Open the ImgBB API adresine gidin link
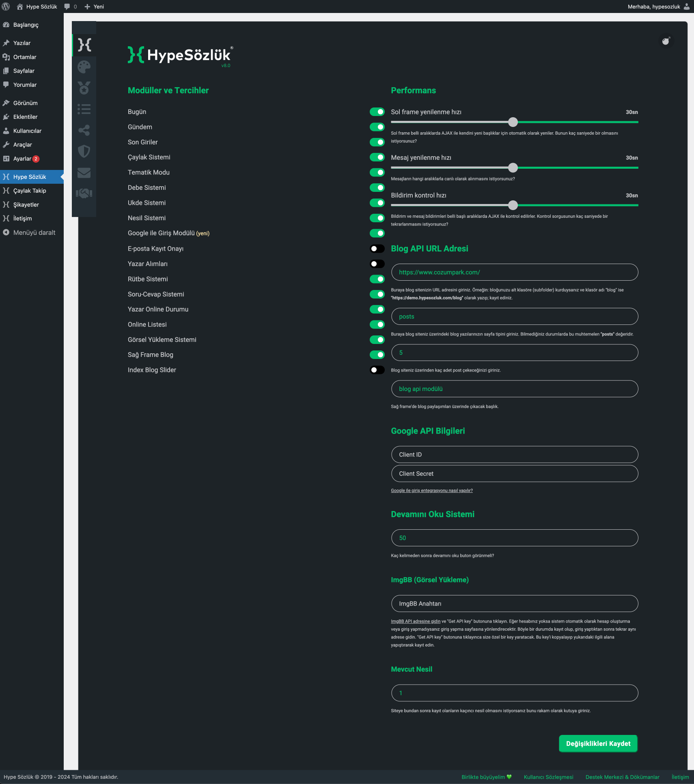The height and width of the screenshot is (784, 694). tap(416, 621)
